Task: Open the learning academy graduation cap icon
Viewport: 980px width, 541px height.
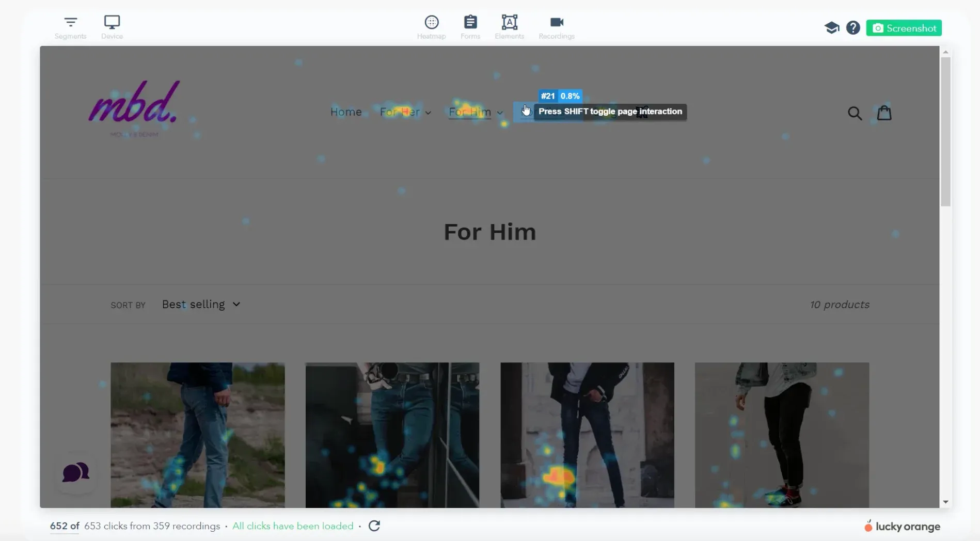Action: [x=831, y=28]
